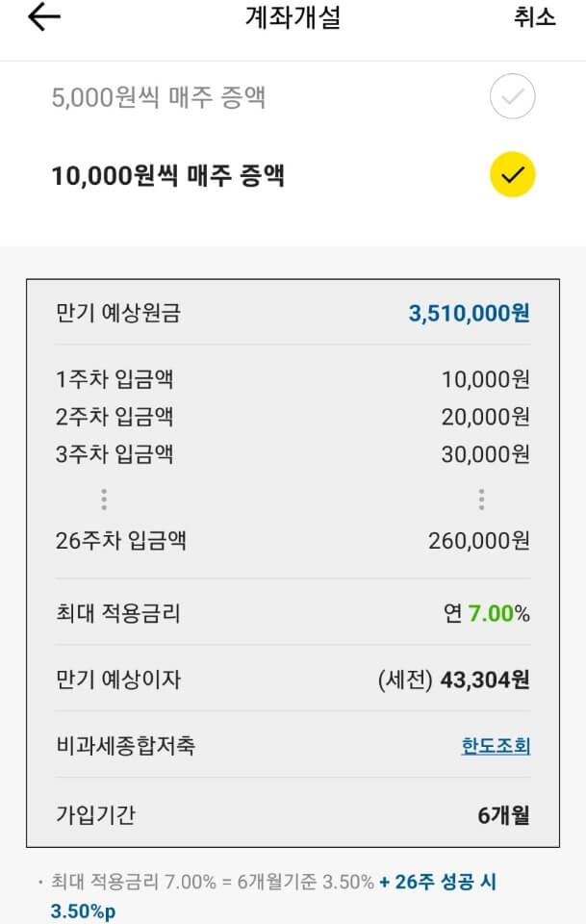Expand the right vertical dots under 30,000원

481,500
